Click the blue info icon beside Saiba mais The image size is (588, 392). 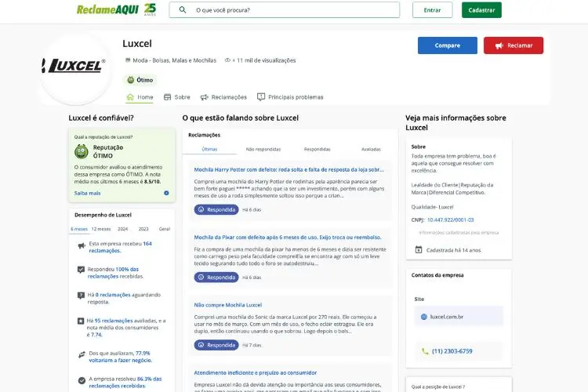click(x=166, y=193)
